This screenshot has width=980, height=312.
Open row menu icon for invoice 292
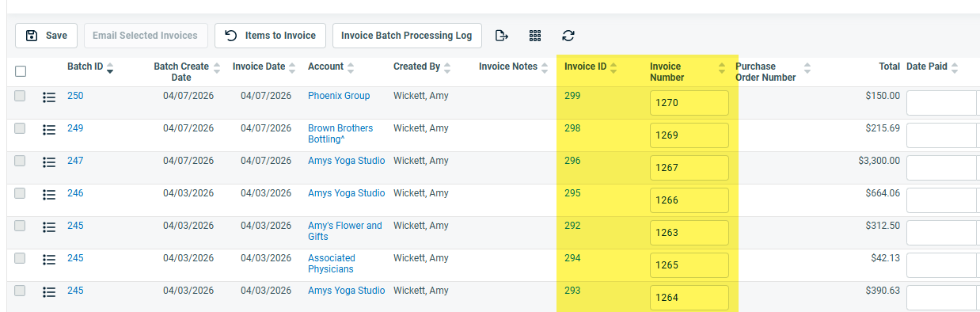click(49, 227)
